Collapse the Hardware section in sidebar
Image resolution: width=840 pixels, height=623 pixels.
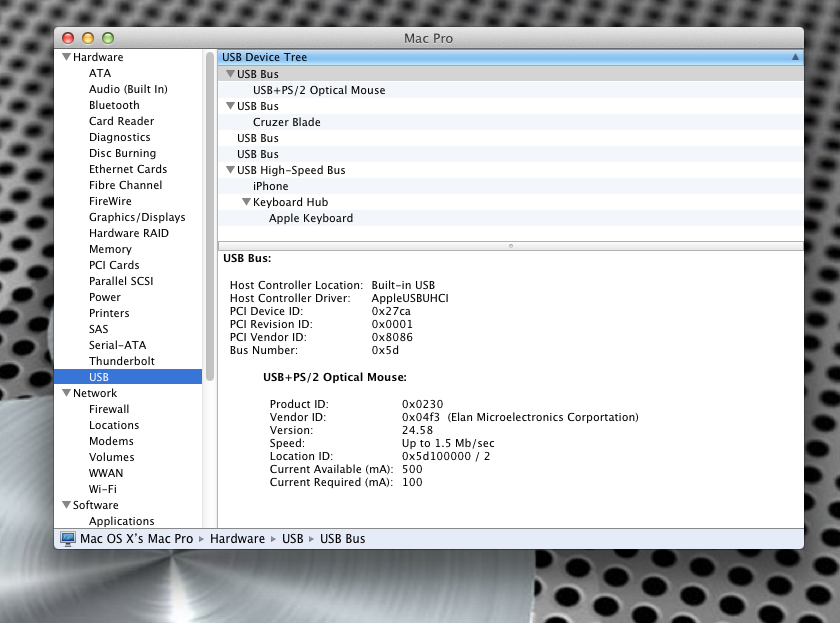66,57
